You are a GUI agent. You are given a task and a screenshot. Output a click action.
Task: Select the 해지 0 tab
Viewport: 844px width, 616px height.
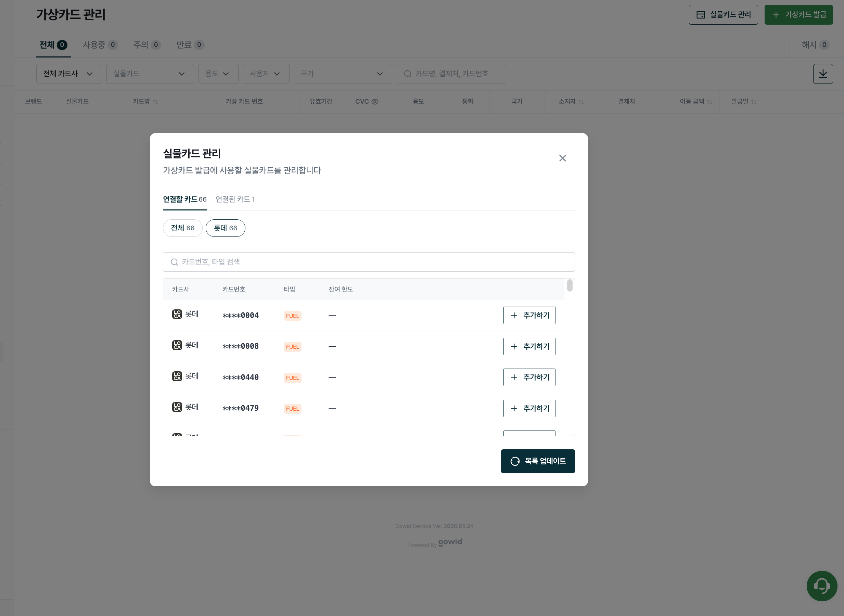[x=815, y=45]
